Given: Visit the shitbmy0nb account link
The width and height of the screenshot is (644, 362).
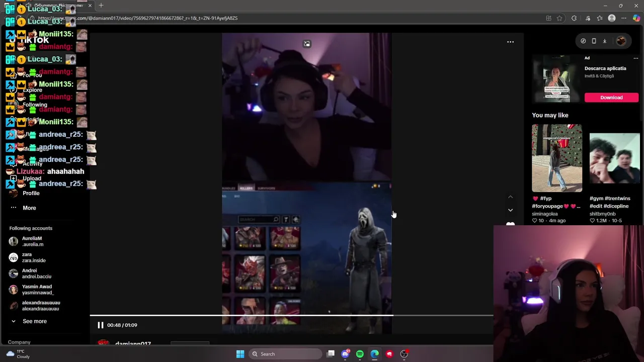Looking at the screenshot, I should pos(603,214).
